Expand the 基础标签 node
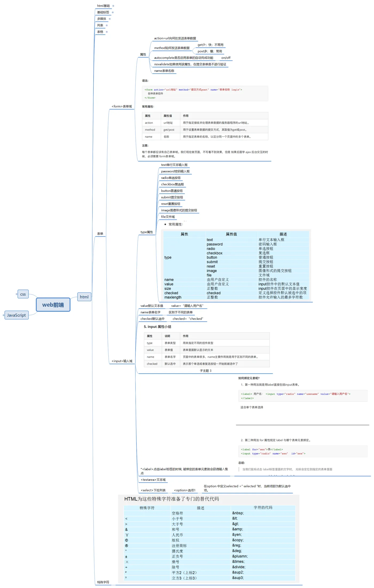The height and width of the screenshot is (588, 374). pos(113,12)
